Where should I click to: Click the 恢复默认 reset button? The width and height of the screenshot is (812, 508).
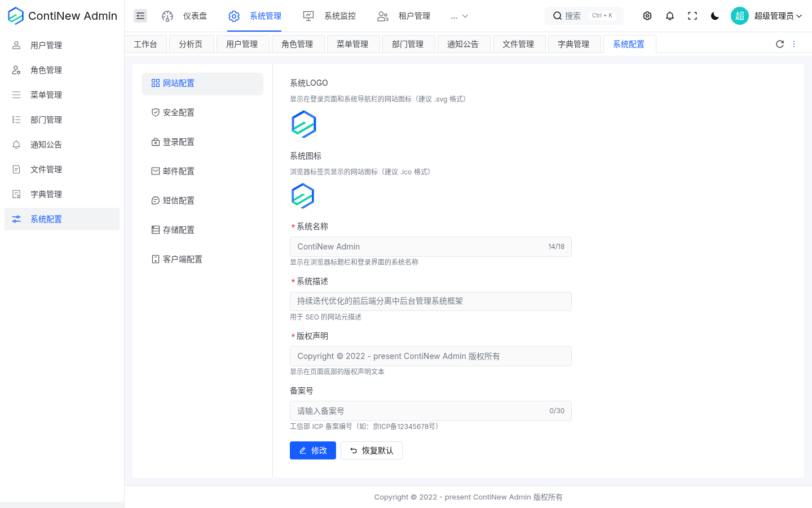372,450
